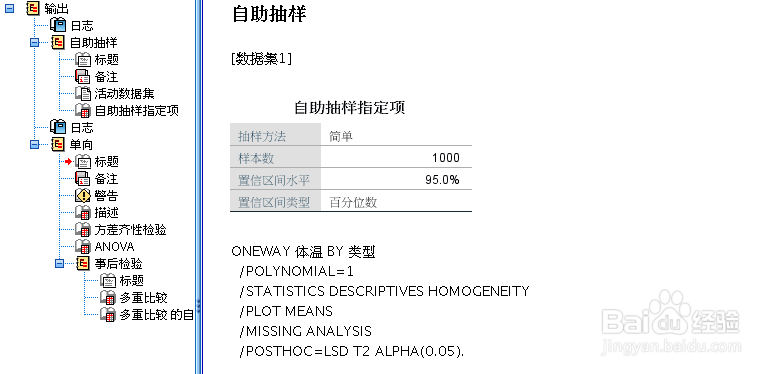The image size is (784, 374).
Task: Collapse the 自助抽样 outline node
Action: pyautogui.click(x=34, y=42)
